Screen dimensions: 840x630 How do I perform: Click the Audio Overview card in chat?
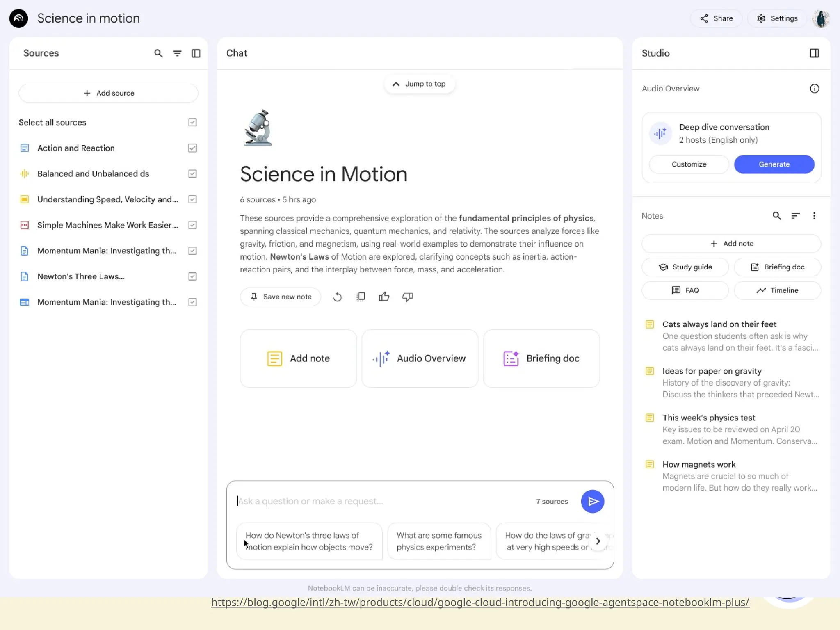point(420,358)
